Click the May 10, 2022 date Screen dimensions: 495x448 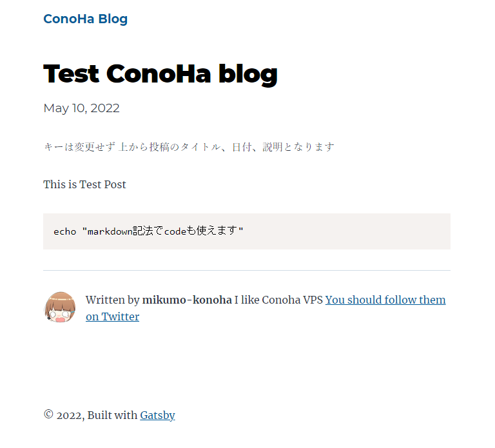[x=81, y=108]
